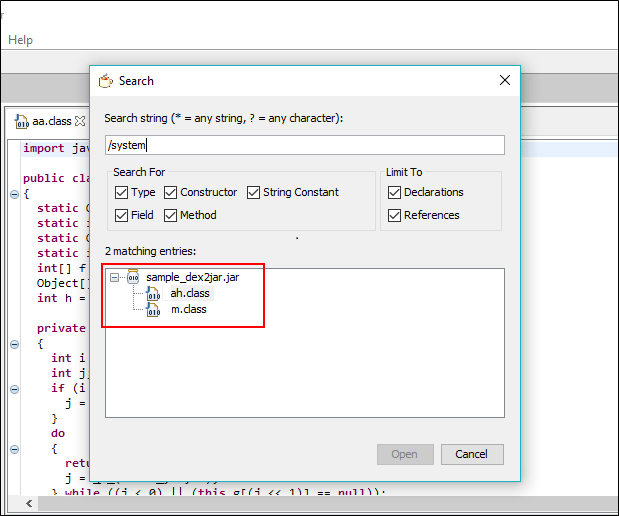
Task: Collapse the class body fold marker
Action: pos(14,194)
